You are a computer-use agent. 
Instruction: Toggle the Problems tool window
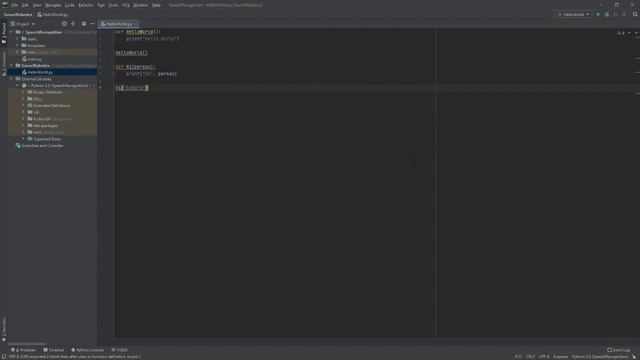click(24, 350)
